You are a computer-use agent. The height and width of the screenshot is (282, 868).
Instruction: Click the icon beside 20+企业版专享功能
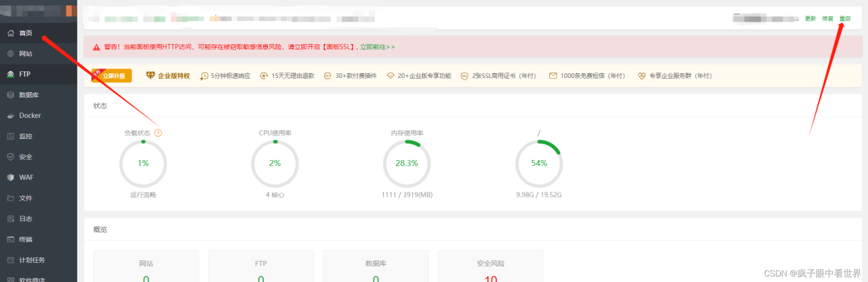click(391, 76)
